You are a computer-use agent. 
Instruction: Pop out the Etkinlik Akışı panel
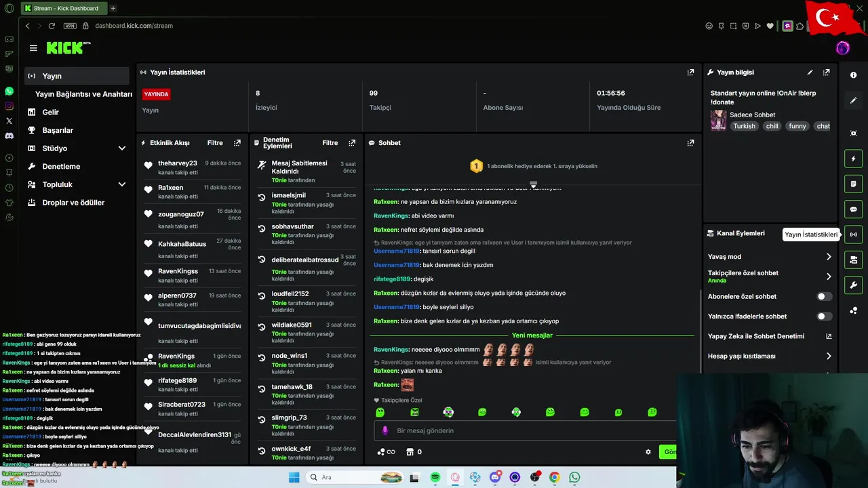click(237, 143)
